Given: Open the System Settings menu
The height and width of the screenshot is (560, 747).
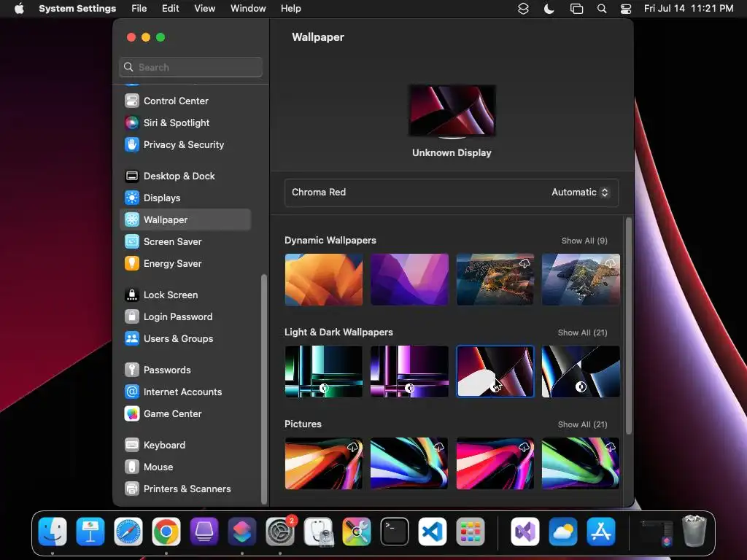Looking at the screenshot, I should (77, 9).
